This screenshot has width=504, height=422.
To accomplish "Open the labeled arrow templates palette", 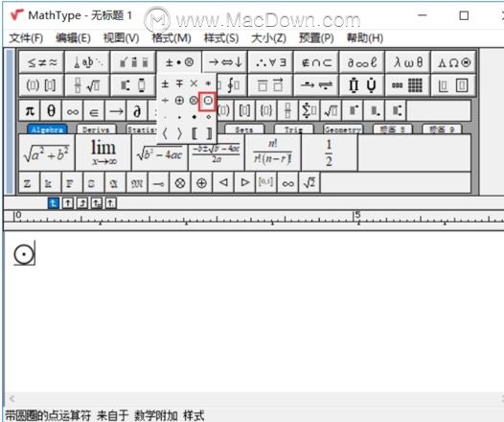I will click(x=316, y=85).
